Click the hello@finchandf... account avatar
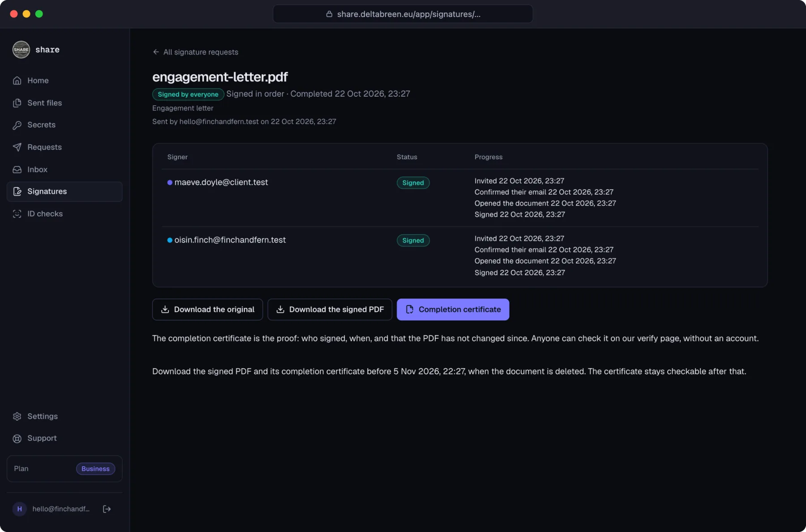This screenshot has height=532, width=806. 19,509
